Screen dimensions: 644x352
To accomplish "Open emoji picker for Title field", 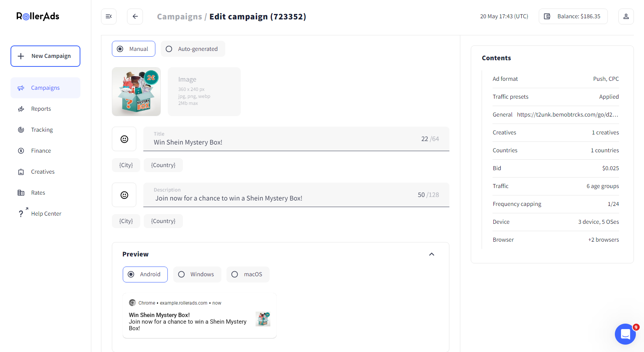I will click(124, 139).
